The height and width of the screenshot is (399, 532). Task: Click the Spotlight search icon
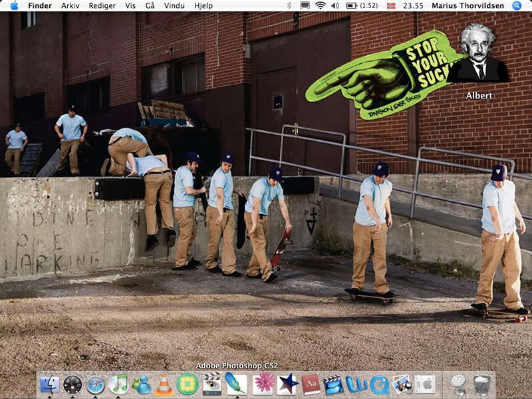tap(517, 5)
